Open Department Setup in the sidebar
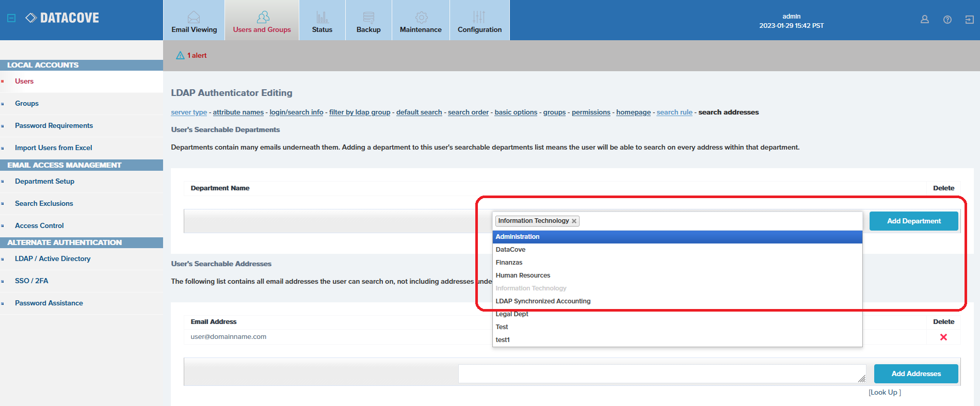This screenshot has height=406, width=980. coord(44,181)
